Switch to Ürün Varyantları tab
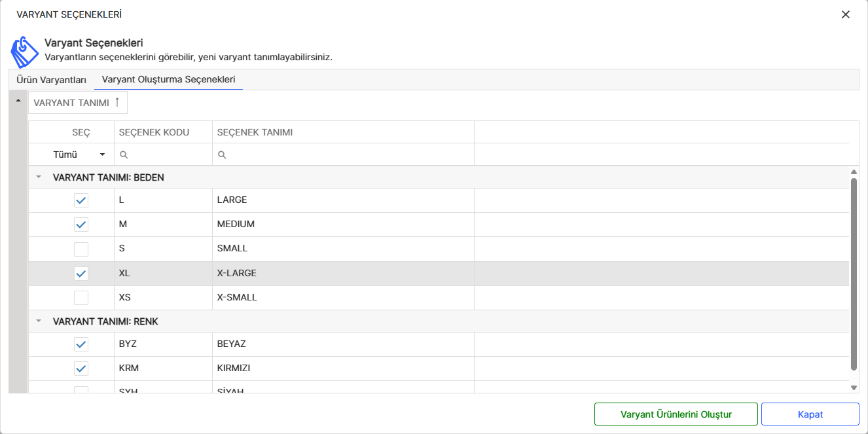 point(51,80)
